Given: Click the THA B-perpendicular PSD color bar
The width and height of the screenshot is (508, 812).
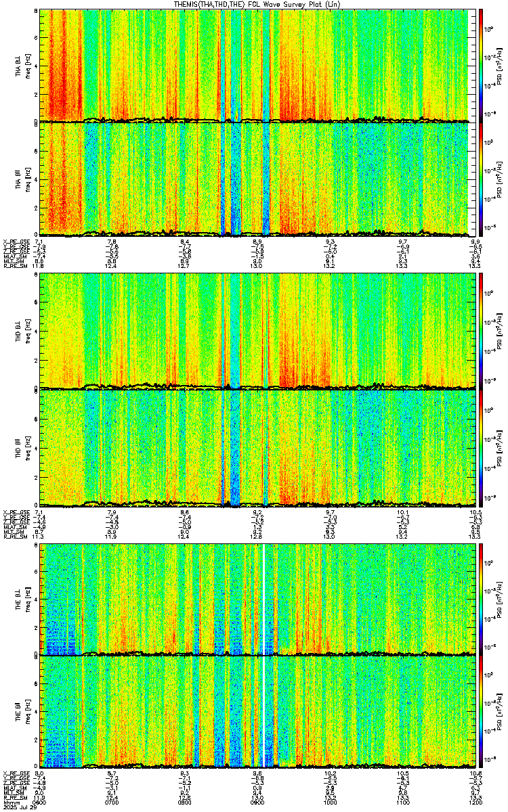Looking at the screenshot, I should (482, 65).
